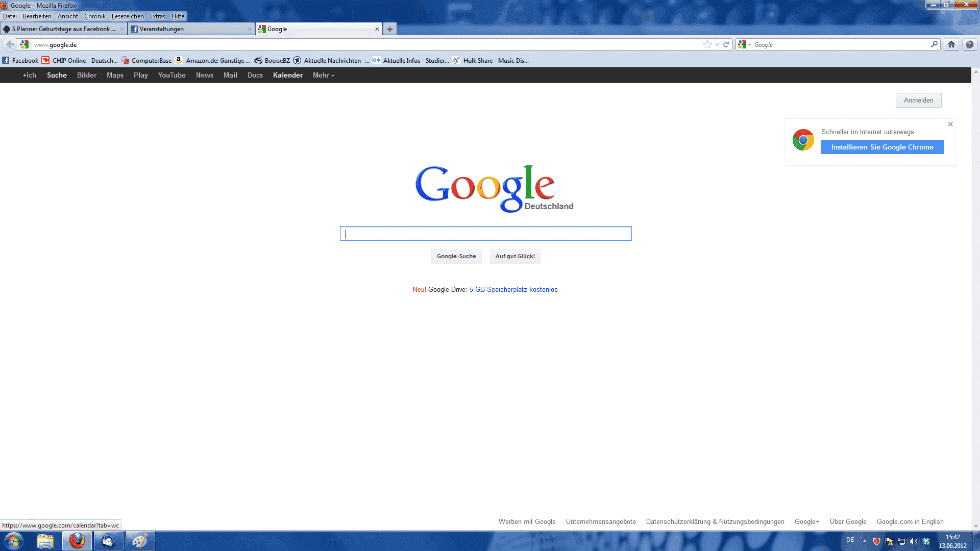The image size is (980, 551).
Task: Open Docs from Google bar
Action: [x=255, y=75]
